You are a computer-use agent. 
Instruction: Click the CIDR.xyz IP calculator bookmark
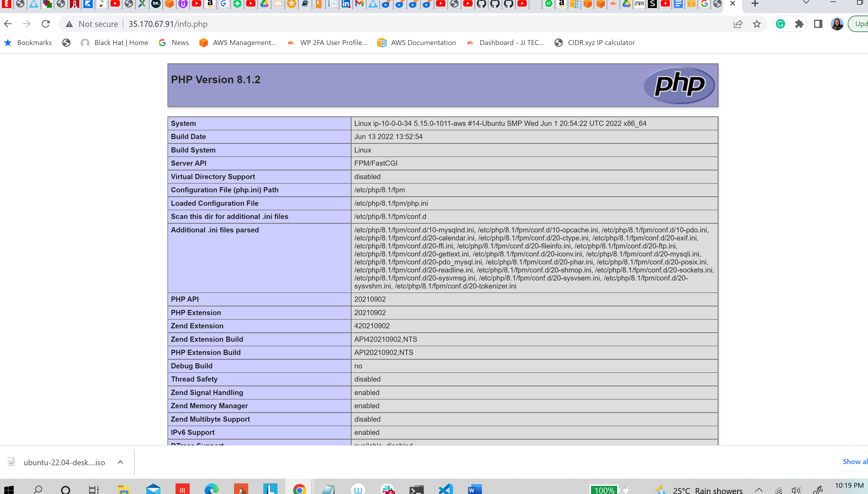point(595,42)
